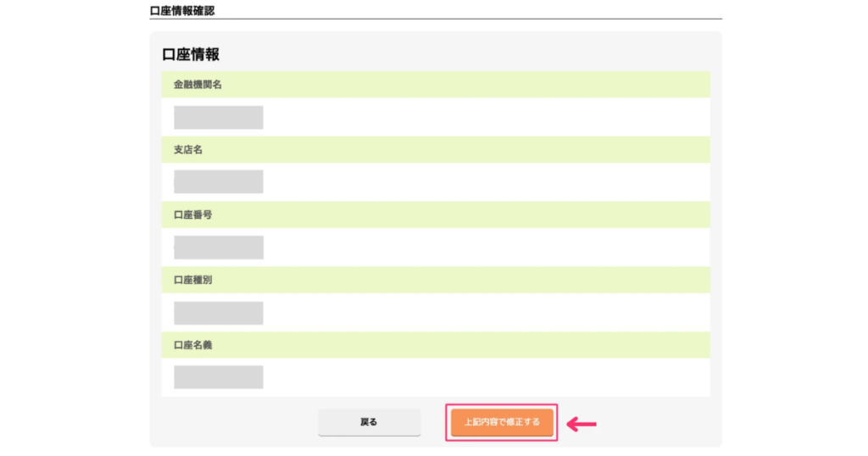
Task: Click the white row beside the 口座番号 value
Action: click(x=483, y=247)
